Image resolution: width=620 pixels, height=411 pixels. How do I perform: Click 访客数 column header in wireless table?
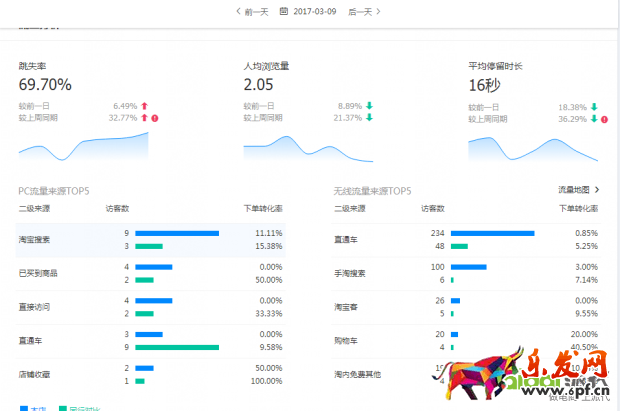pos(432,208)
